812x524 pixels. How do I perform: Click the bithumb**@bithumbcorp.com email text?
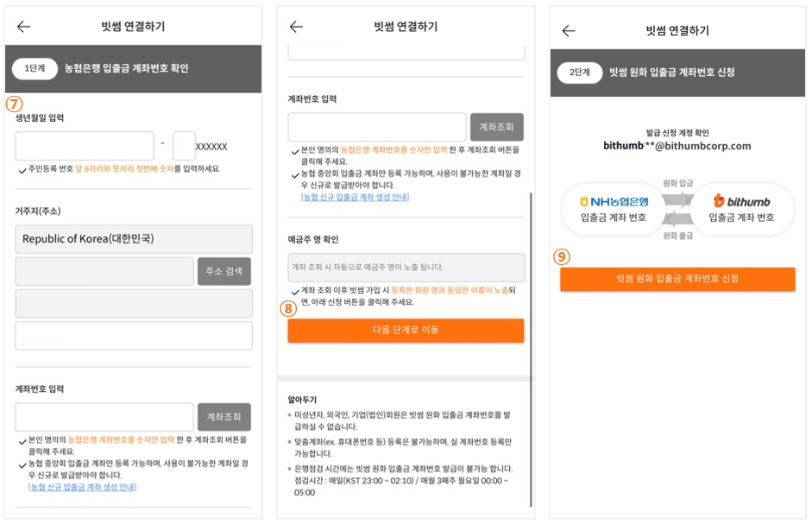click(677, 146)
